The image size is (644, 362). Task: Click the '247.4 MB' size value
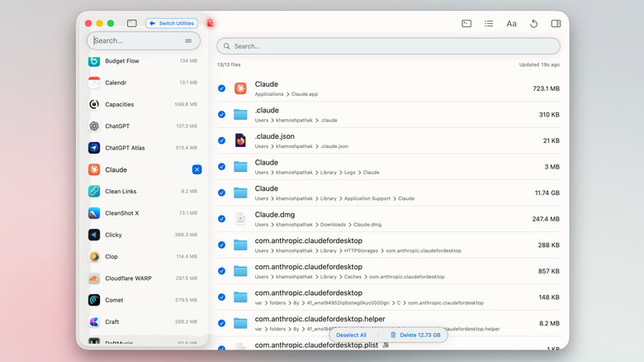546,219
